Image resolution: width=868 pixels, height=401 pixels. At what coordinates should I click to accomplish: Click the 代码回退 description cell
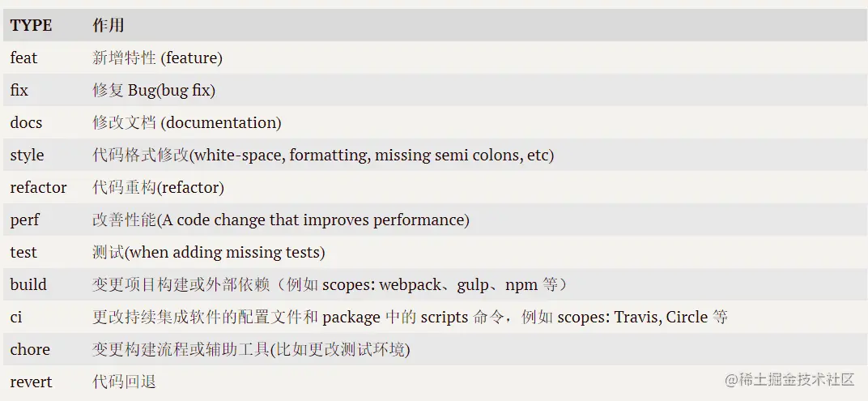(x=124, y=382)
